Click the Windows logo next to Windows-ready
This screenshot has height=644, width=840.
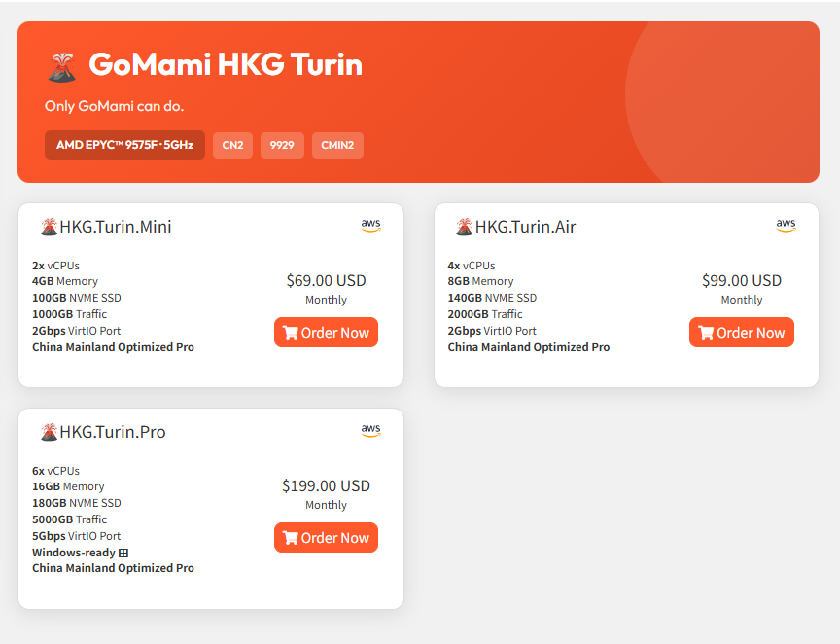tap(123, 553)
